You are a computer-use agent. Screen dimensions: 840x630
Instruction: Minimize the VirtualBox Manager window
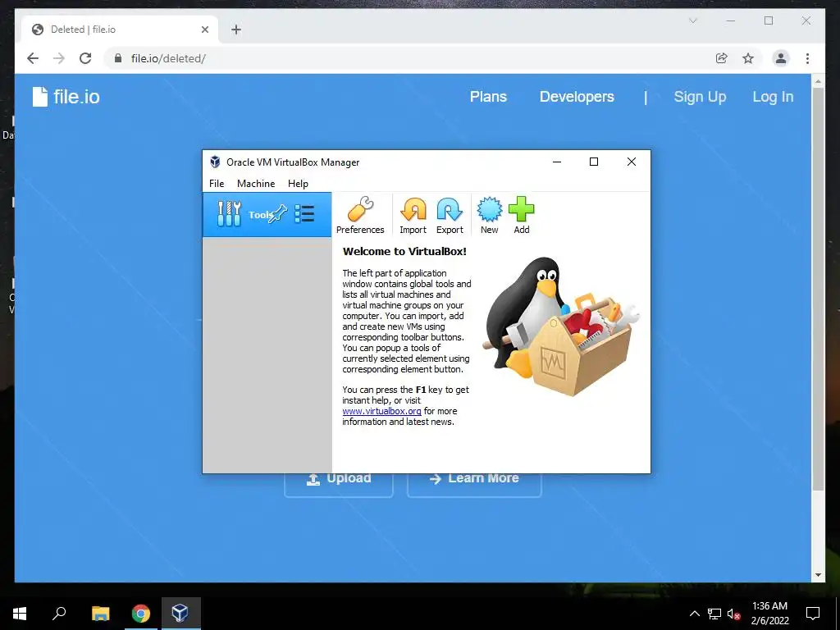pos(557,162)
